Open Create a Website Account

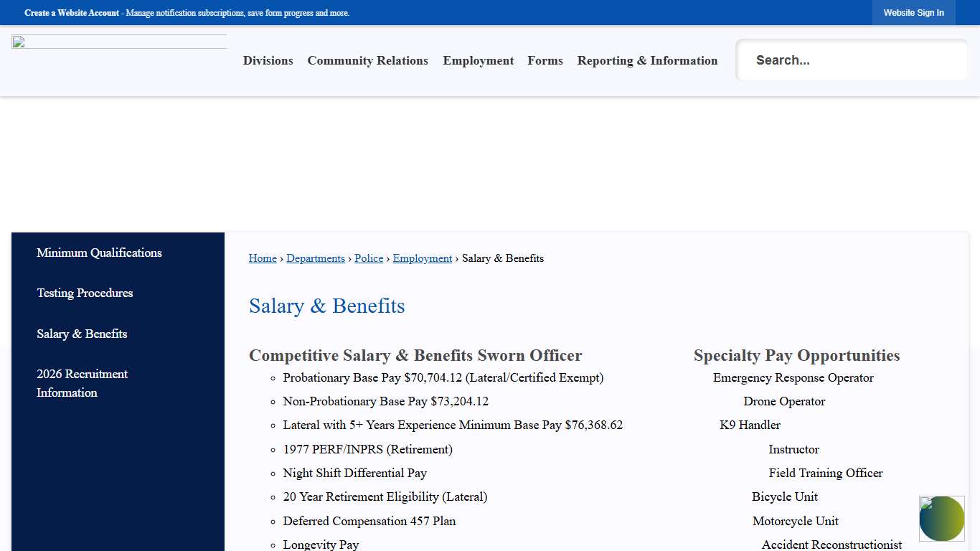point(72,12)
